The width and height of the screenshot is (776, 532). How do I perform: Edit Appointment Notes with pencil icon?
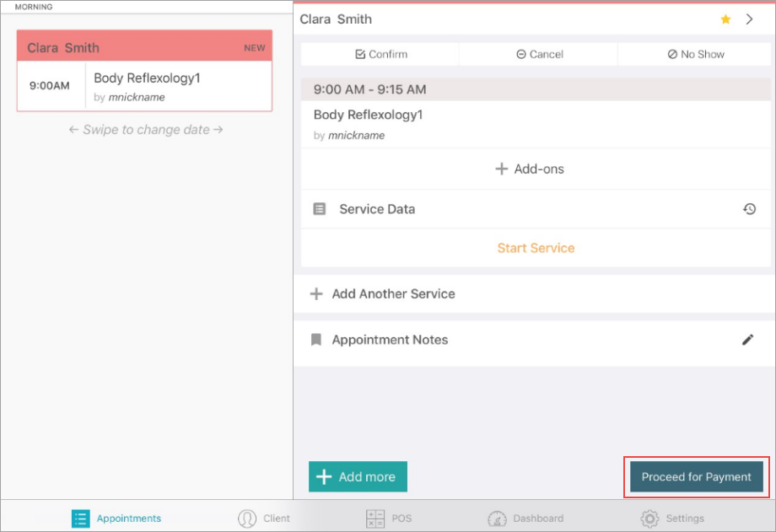tap(748, 340)
